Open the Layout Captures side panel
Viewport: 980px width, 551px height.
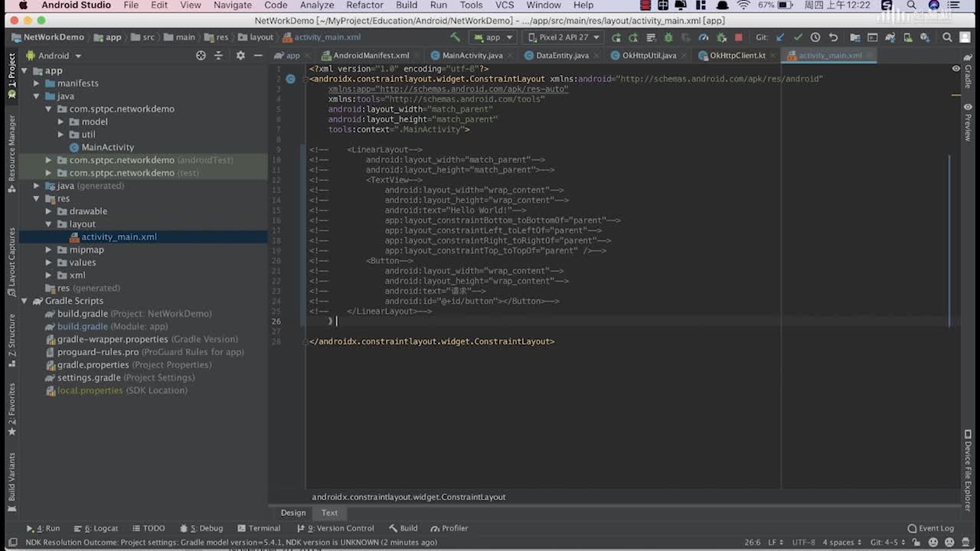[x=11, y=262]
